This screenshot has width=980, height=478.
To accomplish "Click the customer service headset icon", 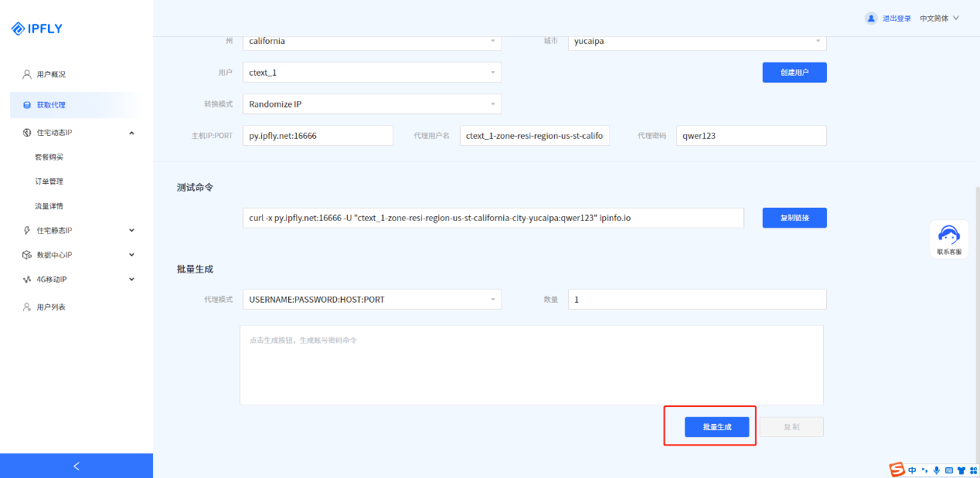I will click(948, 235).
